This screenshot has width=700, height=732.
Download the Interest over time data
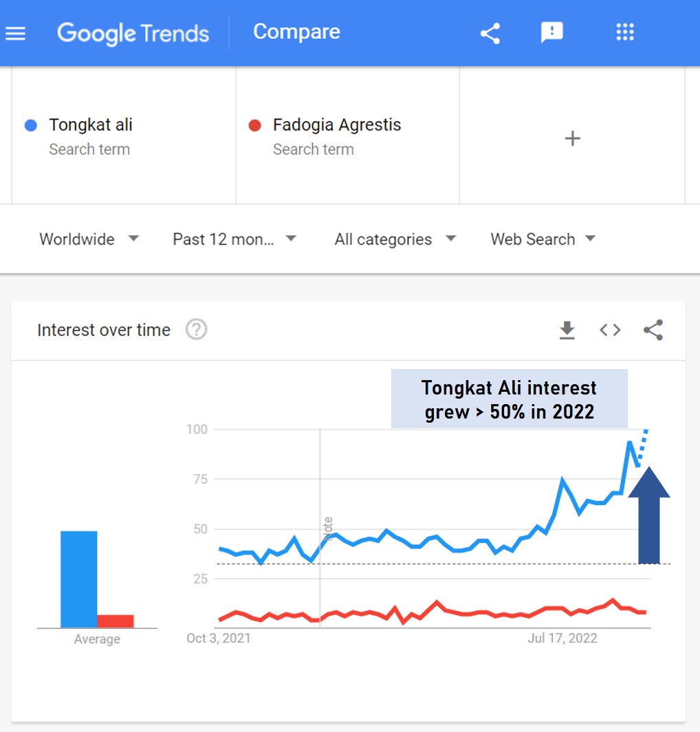[x=567, y=330]
